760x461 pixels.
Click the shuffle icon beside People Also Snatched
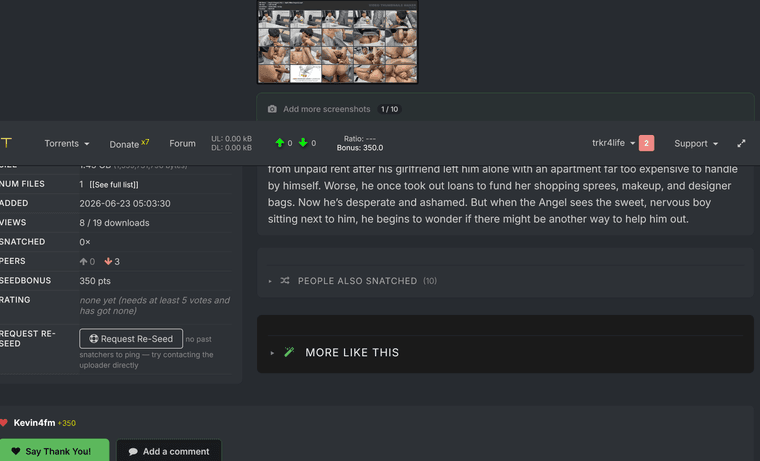(285, 281)
